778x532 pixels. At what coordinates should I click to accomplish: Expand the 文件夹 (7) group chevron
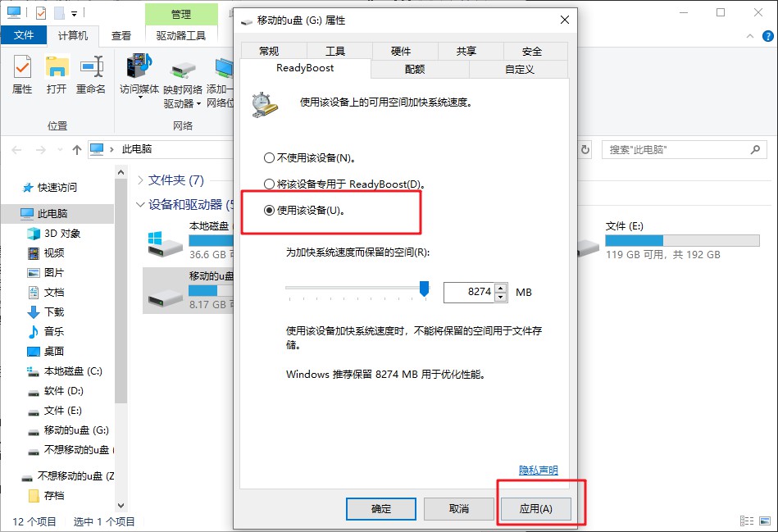pos(140,180)
